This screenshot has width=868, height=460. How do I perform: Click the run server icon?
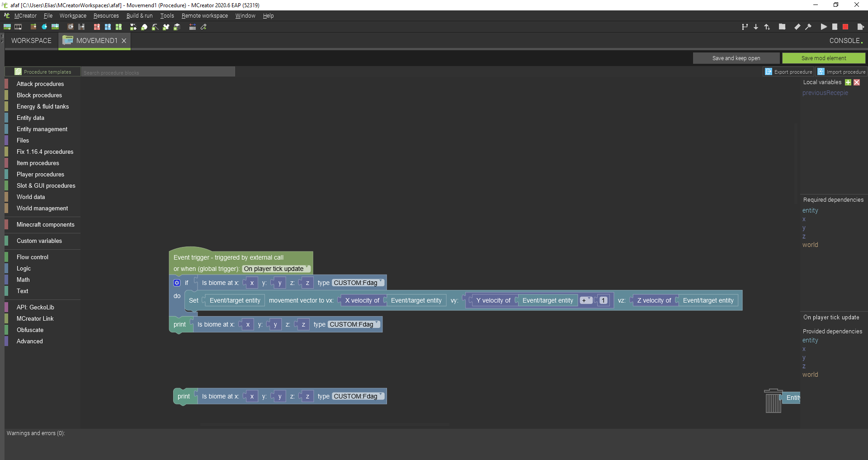pos(835,27)
